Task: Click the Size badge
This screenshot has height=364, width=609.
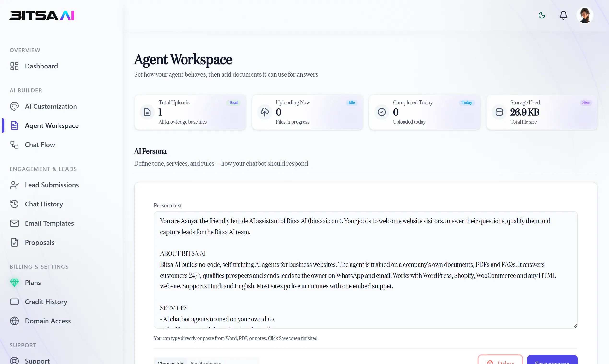Action: 586,102
